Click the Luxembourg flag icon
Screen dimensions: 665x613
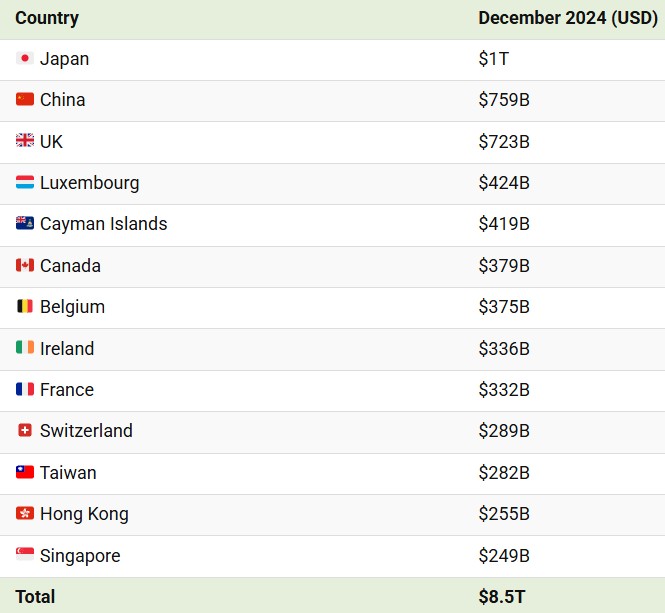tap(25, 183)
